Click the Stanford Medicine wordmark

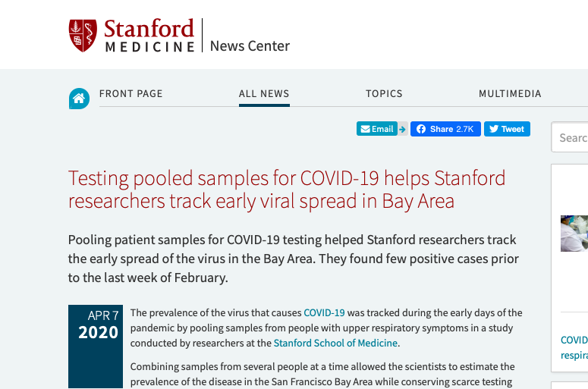149,36
